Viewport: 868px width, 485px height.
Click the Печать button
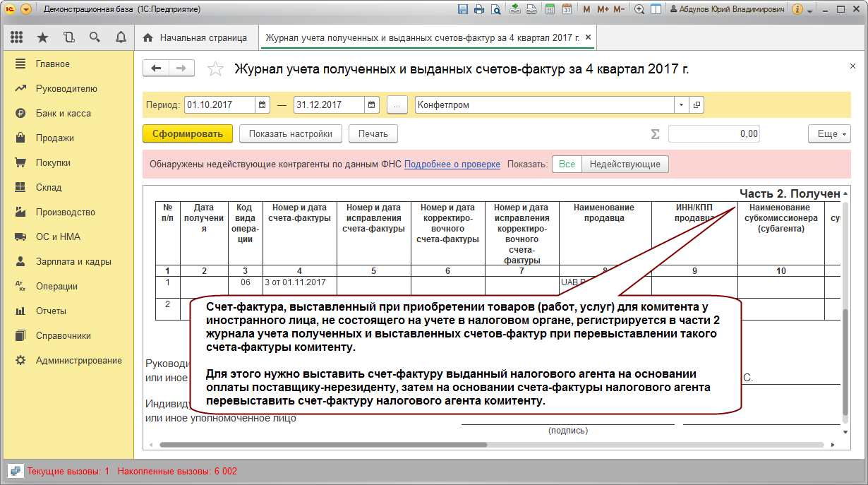click(x=373, y=133)
